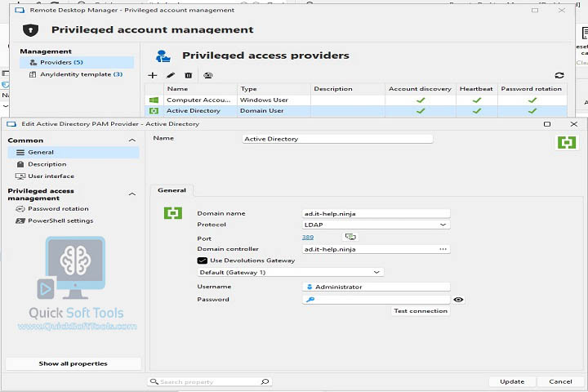The height and width of the screenshot is (392, 588).
Task: Refresh the privileged access providers list
Action: point(559,75)
